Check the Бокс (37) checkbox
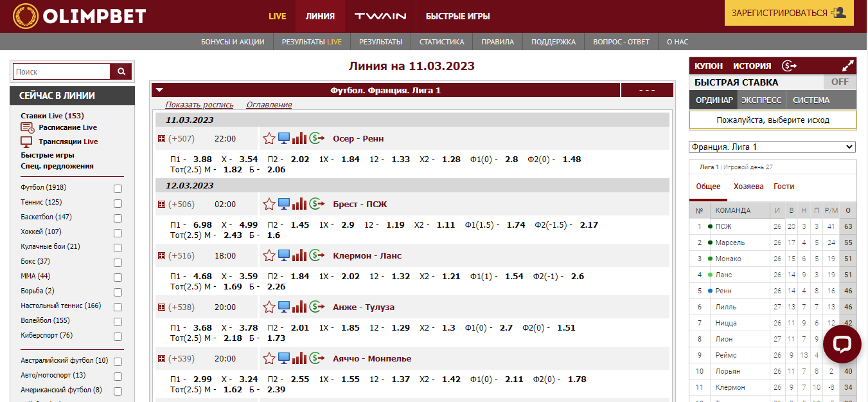Viewport: 868px width, 402px height. click(118, 263)
